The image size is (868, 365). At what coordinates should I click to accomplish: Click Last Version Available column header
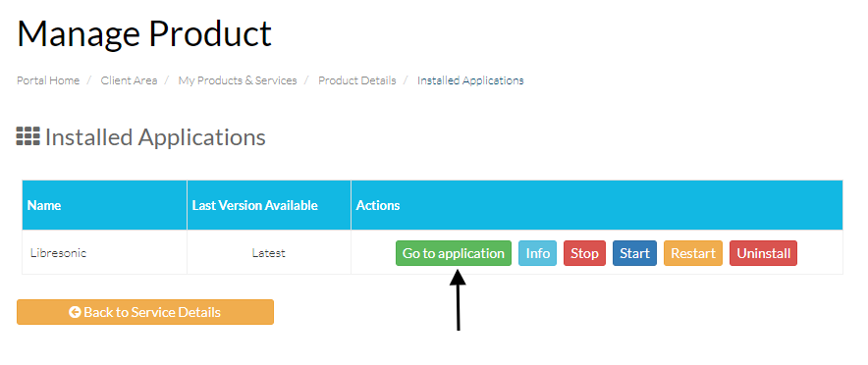point(269,205)
